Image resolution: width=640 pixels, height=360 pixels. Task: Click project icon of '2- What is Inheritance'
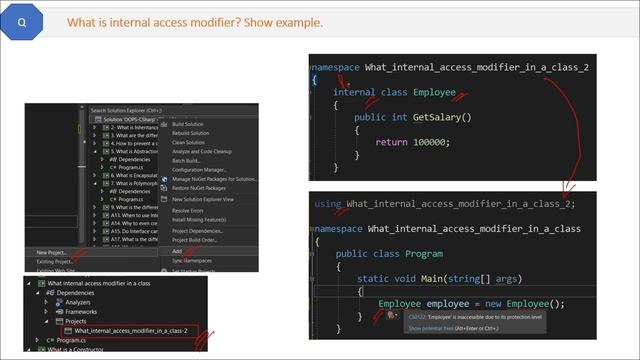(x=106, y=128)
